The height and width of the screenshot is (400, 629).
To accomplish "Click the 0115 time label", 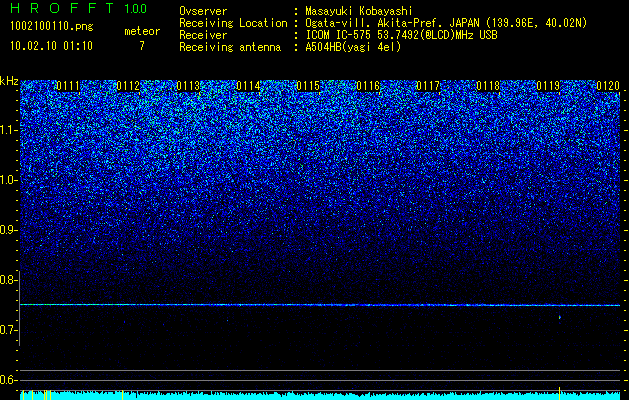I will (308, 86).
